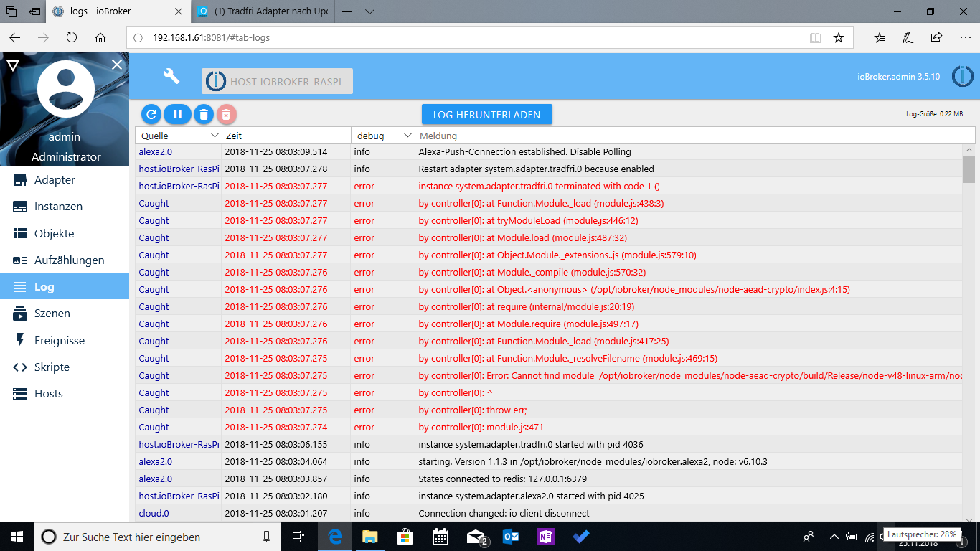Click the ioBroker logo at top right

click(962, 76)
